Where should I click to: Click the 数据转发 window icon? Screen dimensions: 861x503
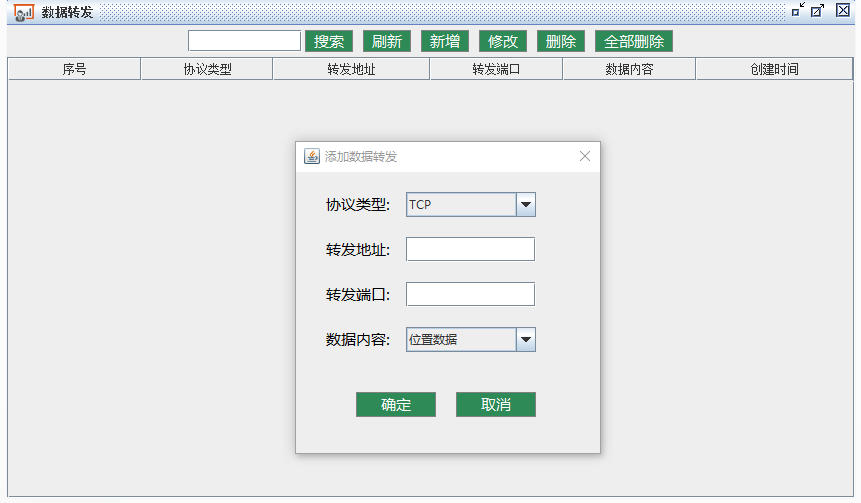(24, 12)
